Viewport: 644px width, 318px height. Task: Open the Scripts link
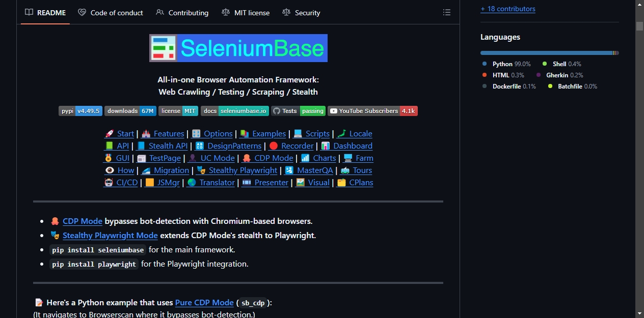311,134
